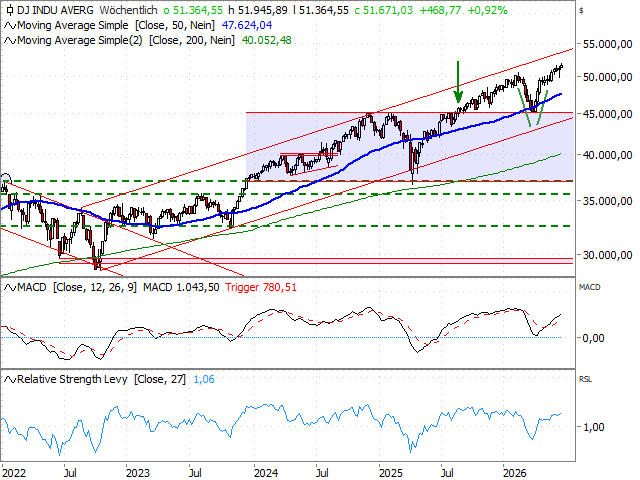Click the Wöchentlich interval label
This screenshot has height=480, width=640.
(x=129, y=10)
